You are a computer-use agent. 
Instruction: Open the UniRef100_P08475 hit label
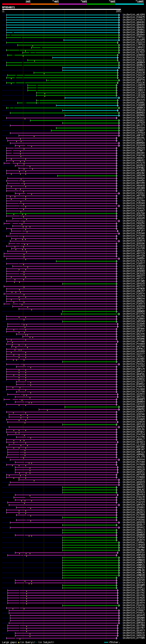(x=133, y=17)
